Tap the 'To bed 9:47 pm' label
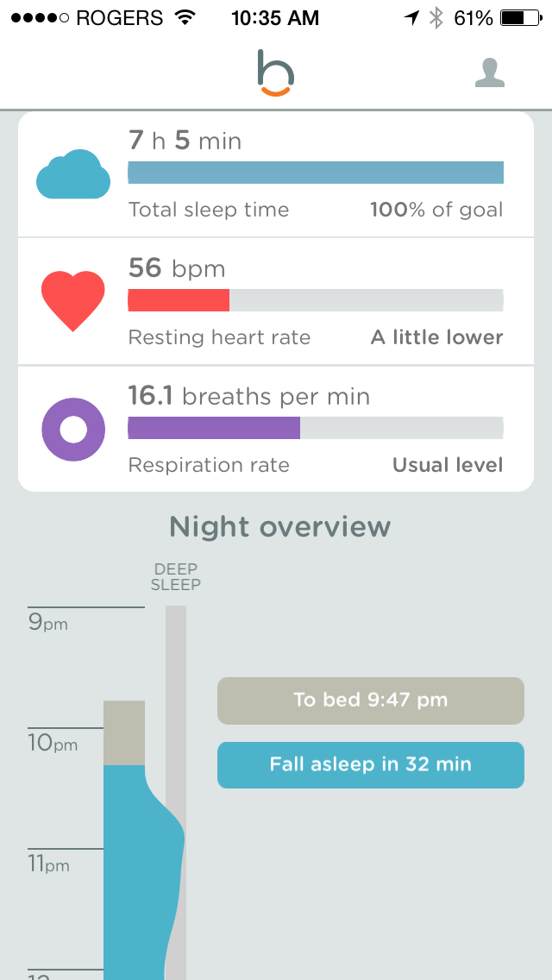552x980 pixels. pos(371,700)
